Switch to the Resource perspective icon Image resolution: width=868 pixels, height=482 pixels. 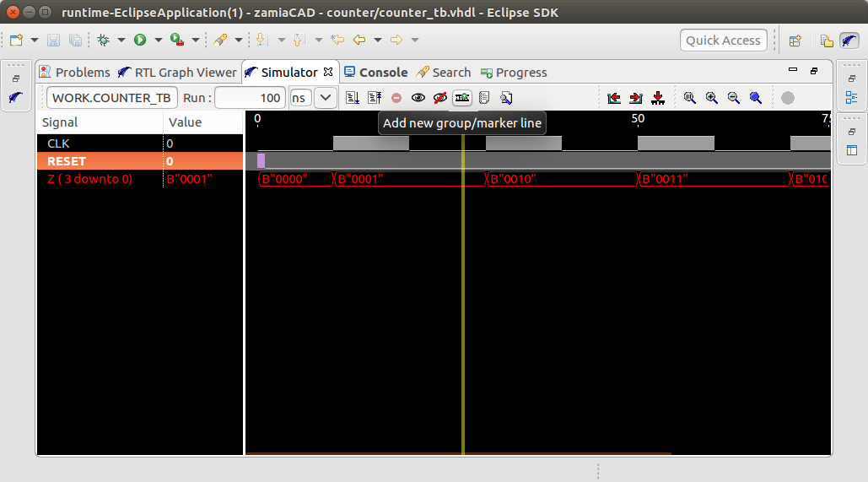pyautogui.click(x=827, y=41)
